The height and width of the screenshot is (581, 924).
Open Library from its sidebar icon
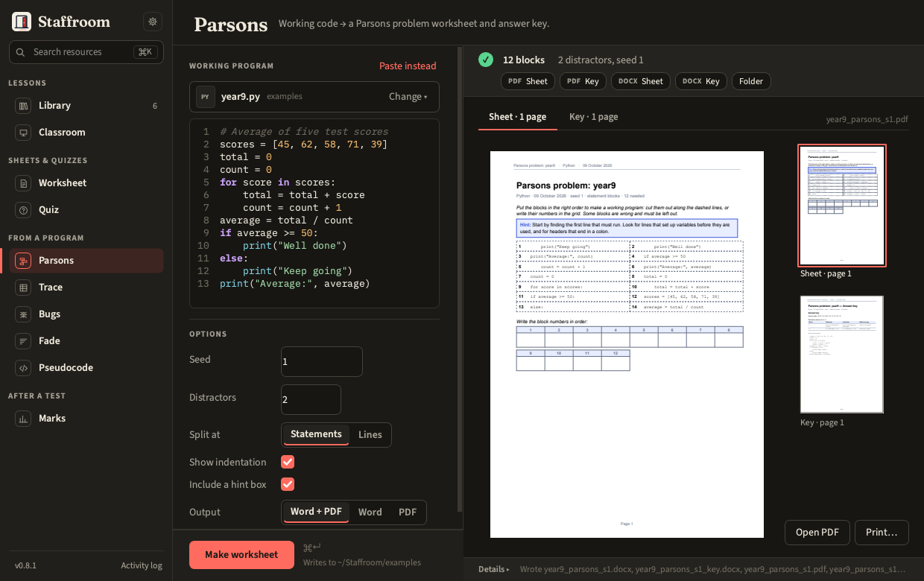(x=23, y=106)
